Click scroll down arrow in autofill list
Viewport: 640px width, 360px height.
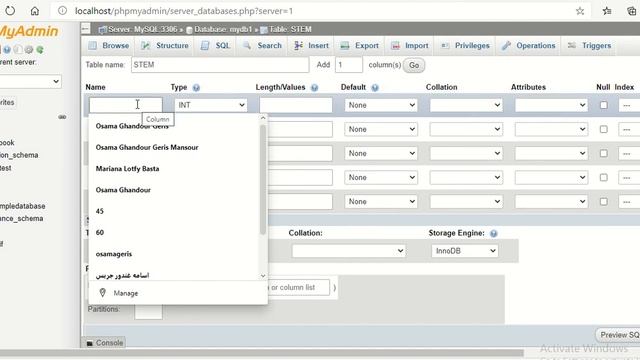(x=263, y=276)
